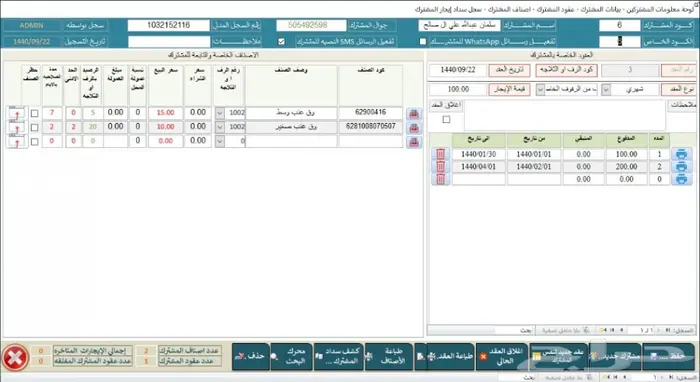Click the حفظ save button
The image size is (700, 382).
[668, 357]
